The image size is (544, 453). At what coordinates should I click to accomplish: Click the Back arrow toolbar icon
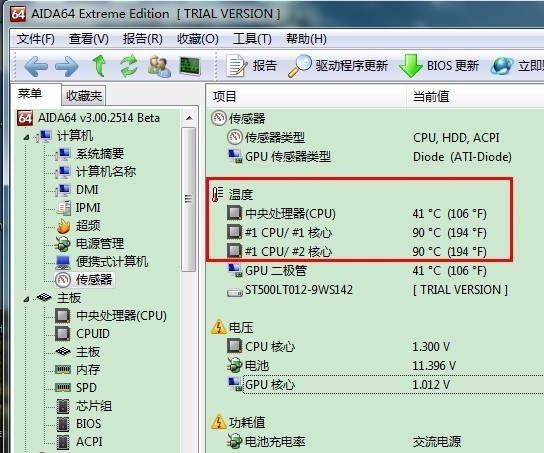click(36, 66)
